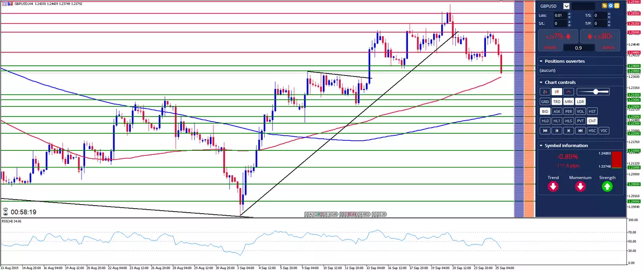Click the Momentum down arrow indicator
The width and height of the screenshot is (644, 271).
click(x=580, y=187)
